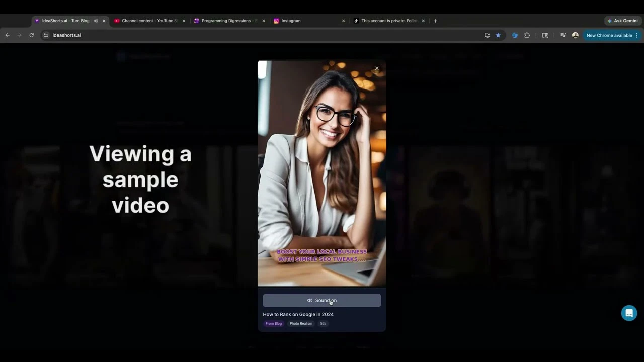Close the IdeaShorts.ai tab
The width and height of the screenshot is (644, 362).
pos(104,21)
